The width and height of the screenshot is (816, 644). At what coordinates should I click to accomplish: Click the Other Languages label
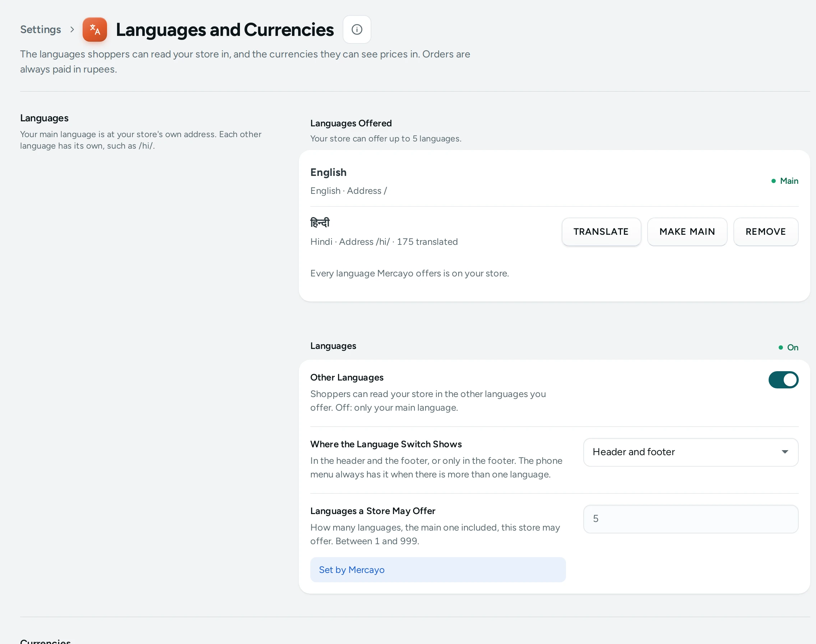coord(347,377)
